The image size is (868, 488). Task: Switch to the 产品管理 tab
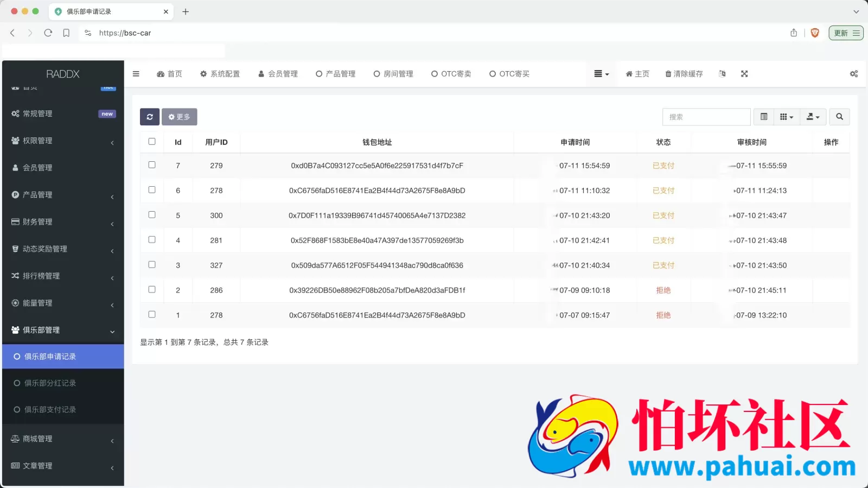(335, 74)
